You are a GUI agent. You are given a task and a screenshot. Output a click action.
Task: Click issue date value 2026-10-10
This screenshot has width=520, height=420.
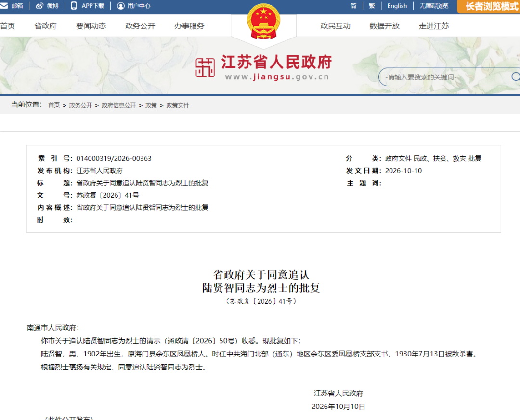coord(403,171)
